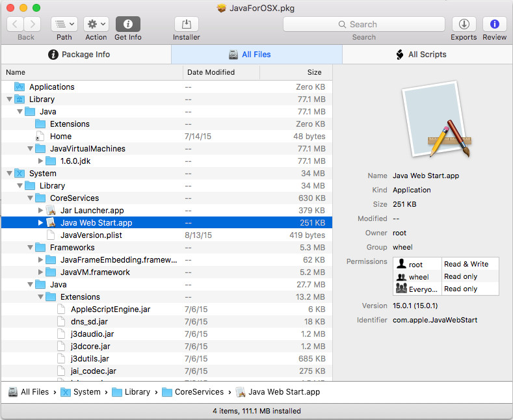Image resolution: width=513 pixels, height=420 pixels.
Task: Click the Frameworks folder icon
Action: (x=40, y=248)
